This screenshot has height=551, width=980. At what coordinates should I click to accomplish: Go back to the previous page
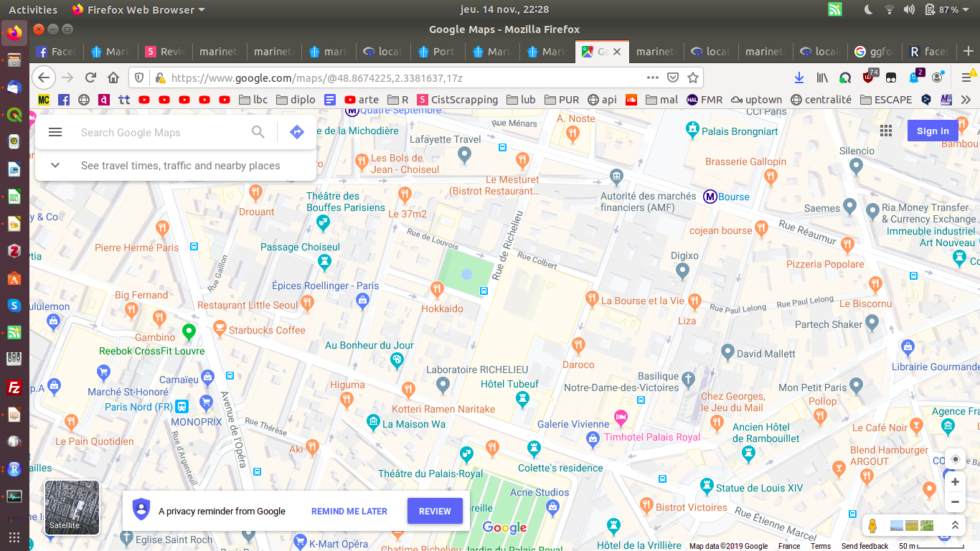pos(44,77)
